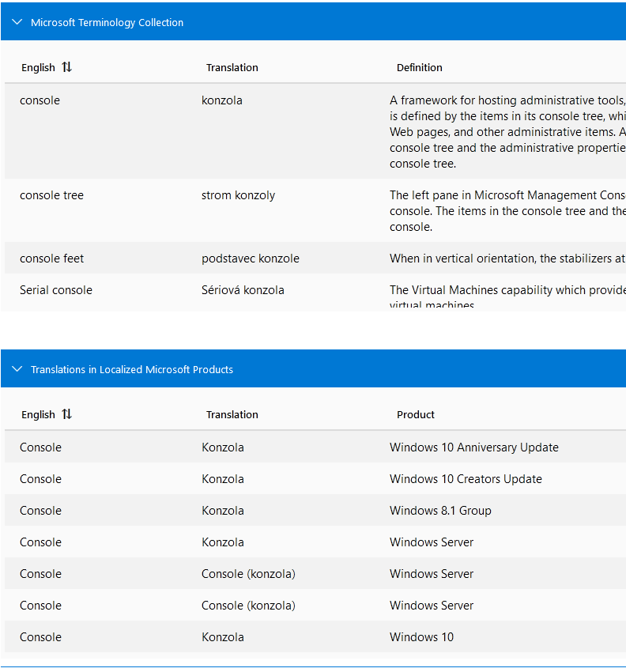The width and height of the screenshot is (626, 672).
Task: Click 'Translations in Localized Microsoft Products' header title
Action: [x=132, y=369]
